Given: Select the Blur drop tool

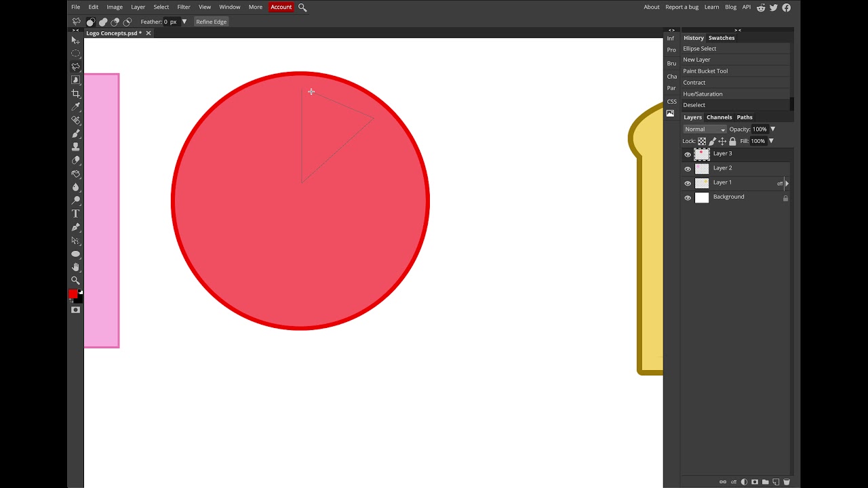Looking at the screenshot, I should click(x=75, y=187).
